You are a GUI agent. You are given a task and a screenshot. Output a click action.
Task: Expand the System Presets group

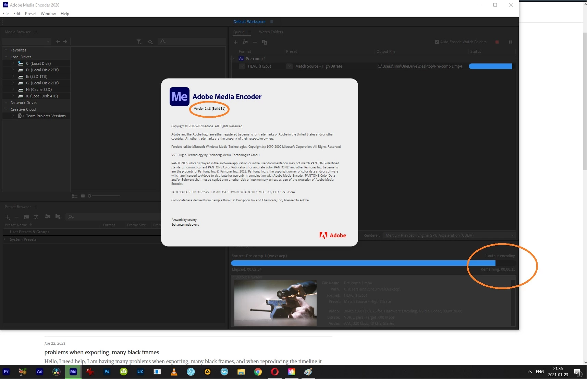coord(5,240)
